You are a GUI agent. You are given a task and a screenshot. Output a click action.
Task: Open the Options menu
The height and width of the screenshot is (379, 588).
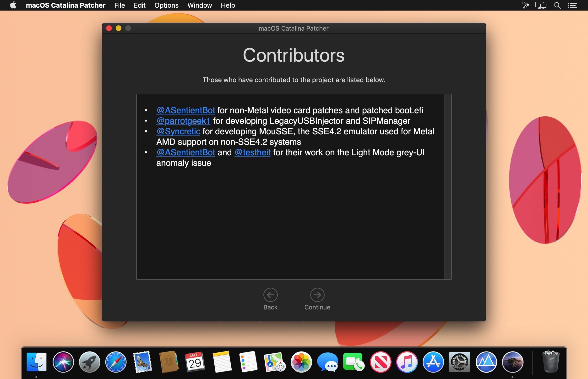(166, 5)
